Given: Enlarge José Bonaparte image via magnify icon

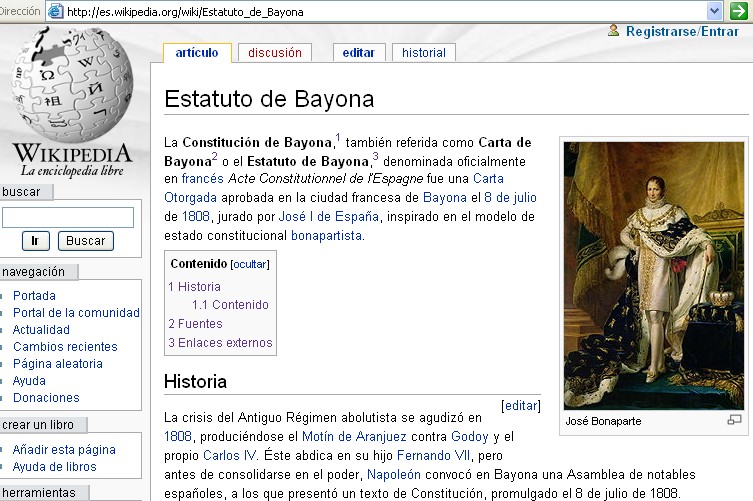Looking at the screenshot, I should pyautogui.click(x=734, y=420).
